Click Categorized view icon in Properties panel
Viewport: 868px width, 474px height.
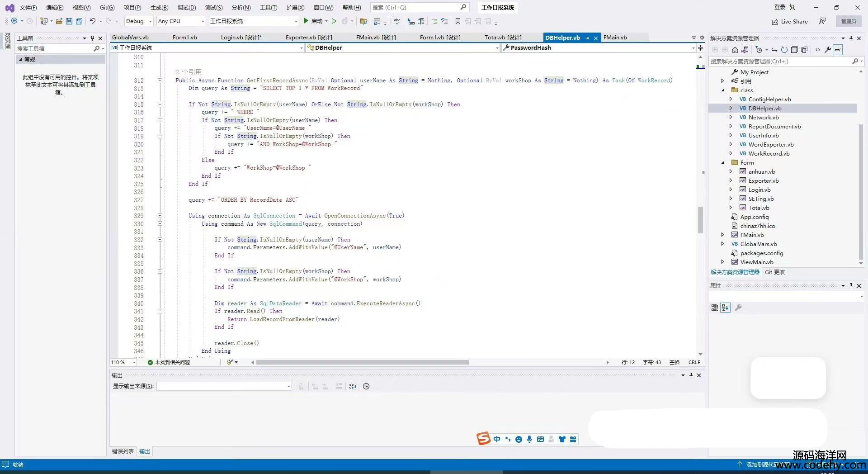(714, 308)
